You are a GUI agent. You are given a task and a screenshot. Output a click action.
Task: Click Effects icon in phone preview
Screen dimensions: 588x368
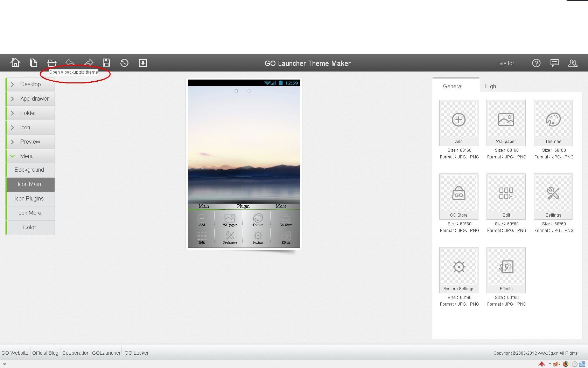[286, 237]
